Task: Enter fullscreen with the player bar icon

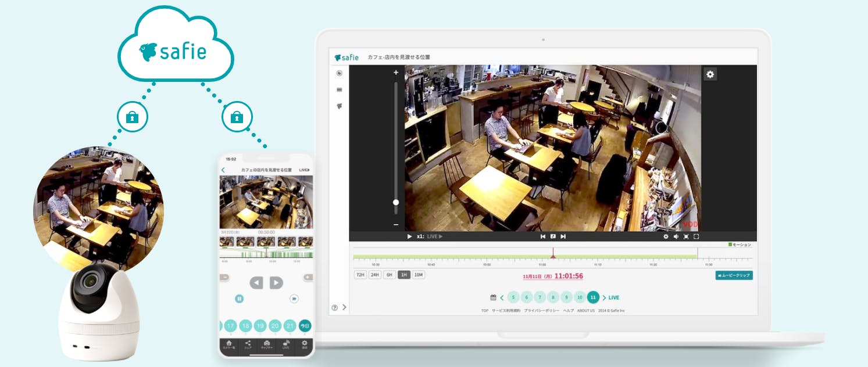Action: pyautogui.click(x=696, y=236)
